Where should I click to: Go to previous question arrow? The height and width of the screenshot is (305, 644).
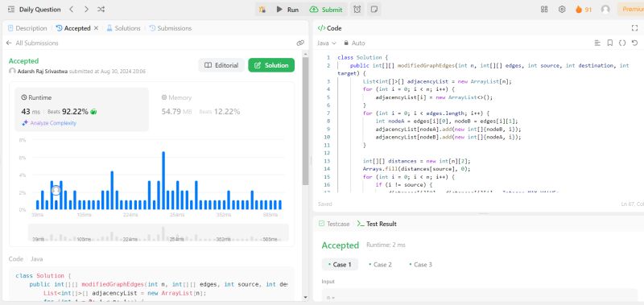point(72,9)
